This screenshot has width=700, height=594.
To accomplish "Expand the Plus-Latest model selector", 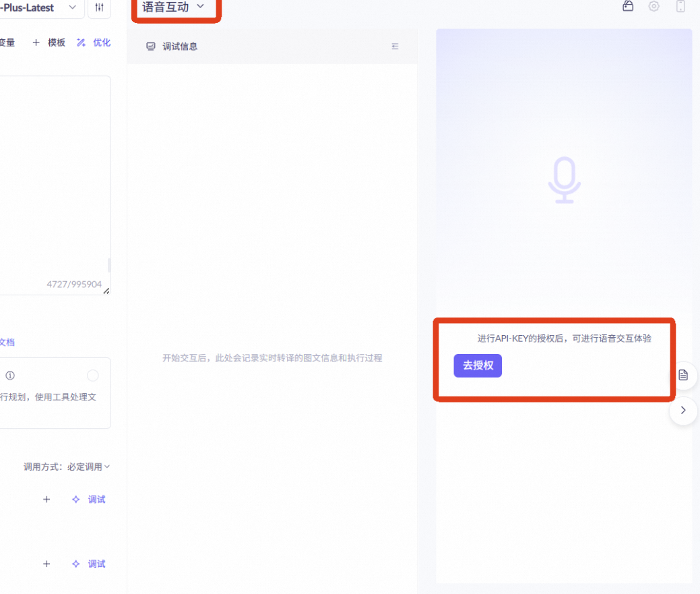I will [42, 8].
